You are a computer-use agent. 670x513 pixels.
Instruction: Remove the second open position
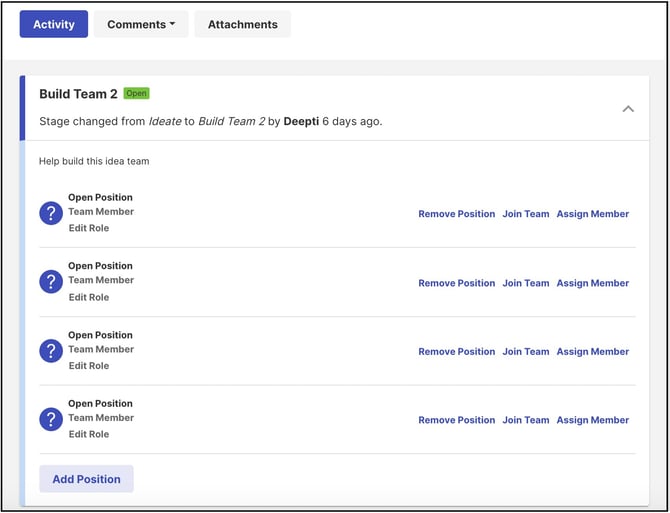tap(456, 283)
